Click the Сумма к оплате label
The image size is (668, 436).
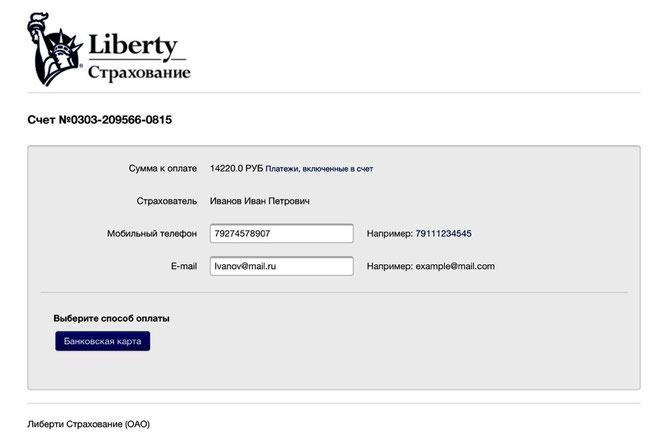coord(163,168)
